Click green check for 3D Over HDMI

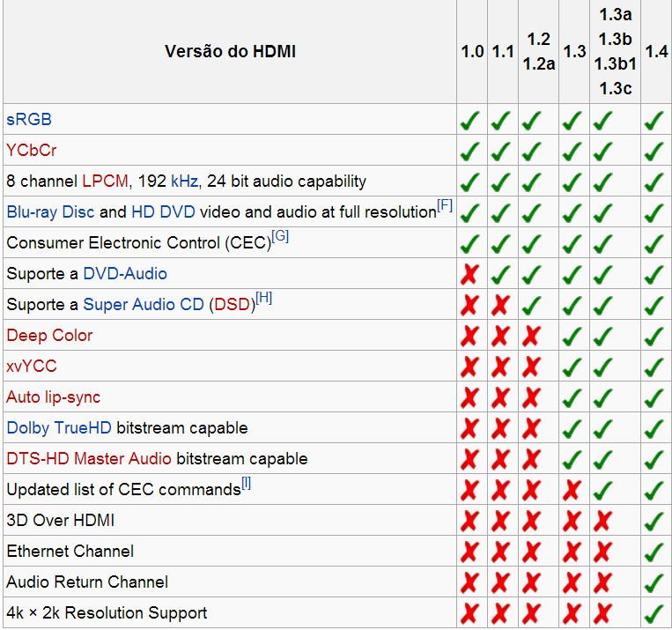pos(654,521)
